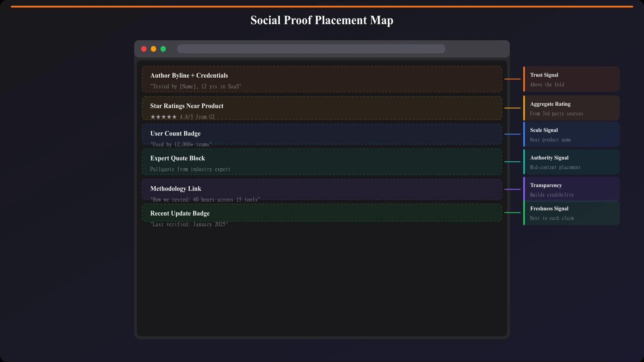
Task: Click the Social Proof Placement Map title
Action: click(322, 20)
